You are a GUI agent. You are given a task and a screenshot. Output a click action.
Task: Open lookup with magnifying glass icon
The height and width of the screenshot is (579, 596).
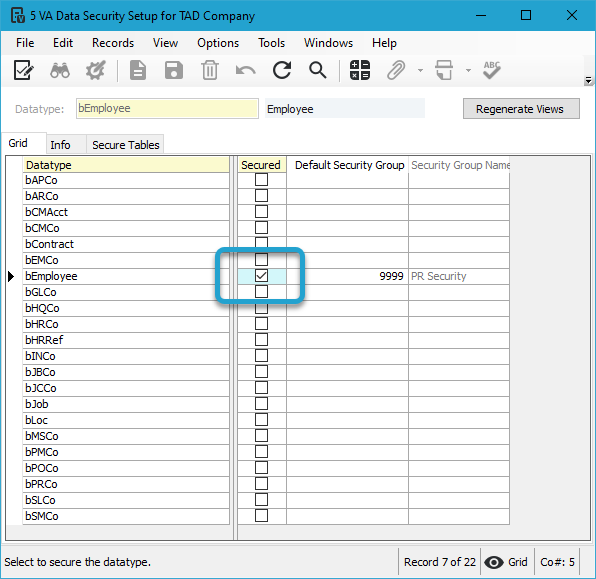point(317,70)
